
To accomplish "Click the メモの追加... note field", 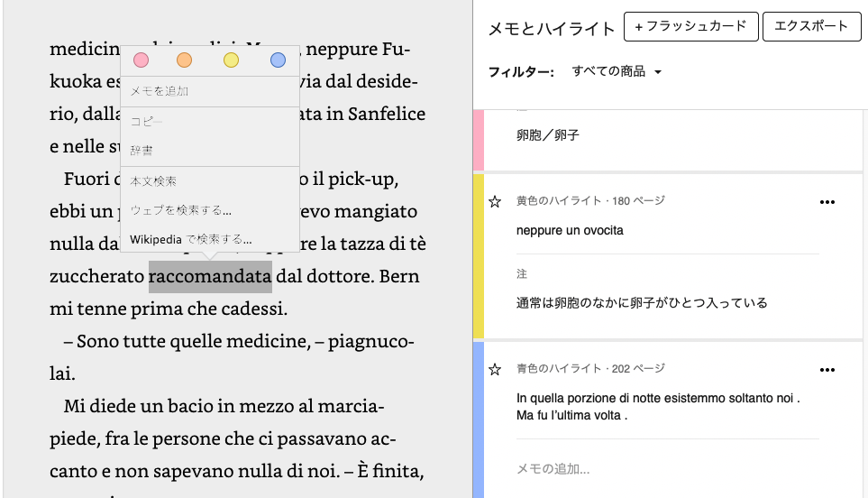I will (553, 469).
